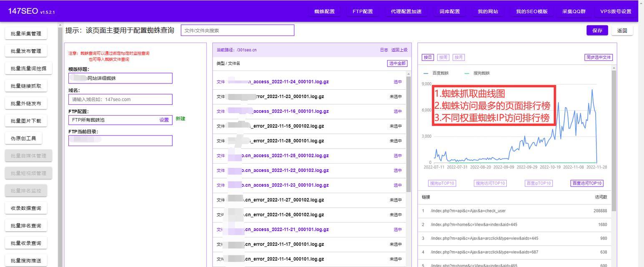Switch chart to 按月 monthly view
Screen dimensions: 644x267
[x=458, y=58]
